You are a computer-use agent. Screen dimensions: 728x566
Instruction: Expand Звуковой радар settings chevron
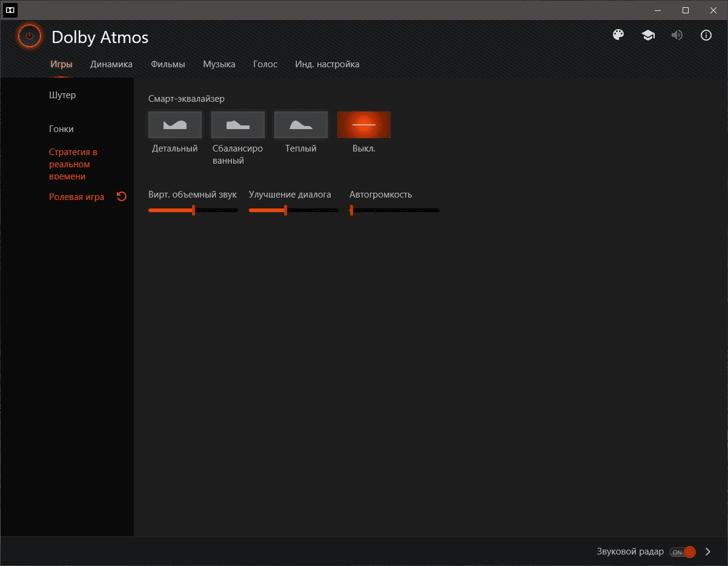coord(708,552)
